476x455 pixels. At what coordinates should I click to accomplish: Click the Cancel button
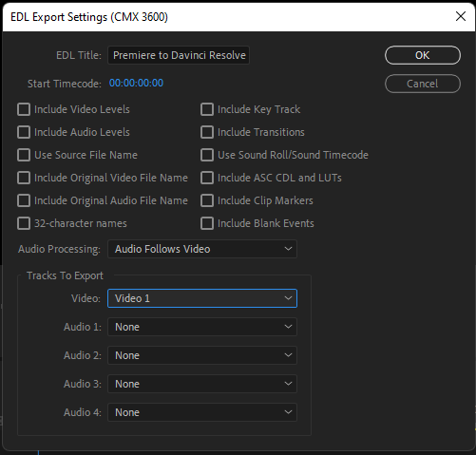423,84
